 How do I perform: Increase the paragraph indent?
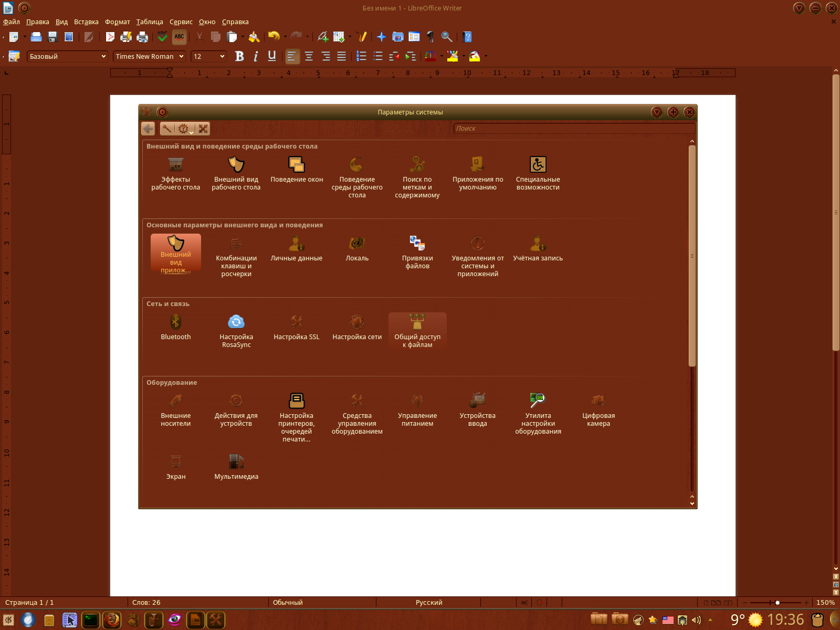(411, 56)
